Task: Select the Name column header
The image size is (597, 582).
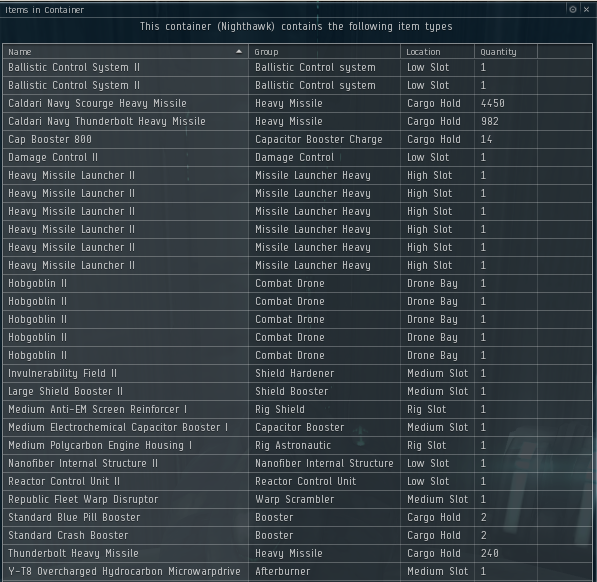Action: (125, 51)
